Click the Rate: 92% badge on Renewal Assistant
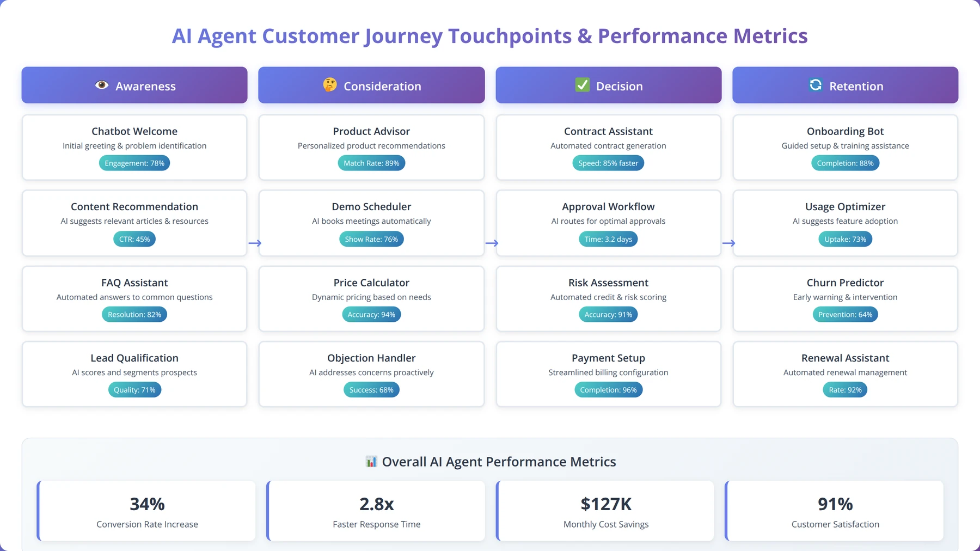Viewport: 980px width, 551px height. (x=845, y=390)
